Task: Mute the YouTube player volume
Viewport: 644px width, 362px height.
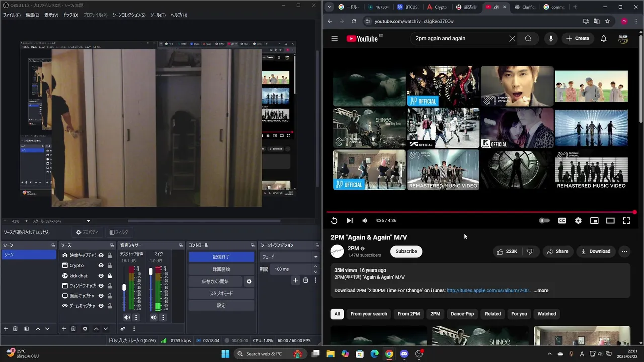Action: click(365, 220)
